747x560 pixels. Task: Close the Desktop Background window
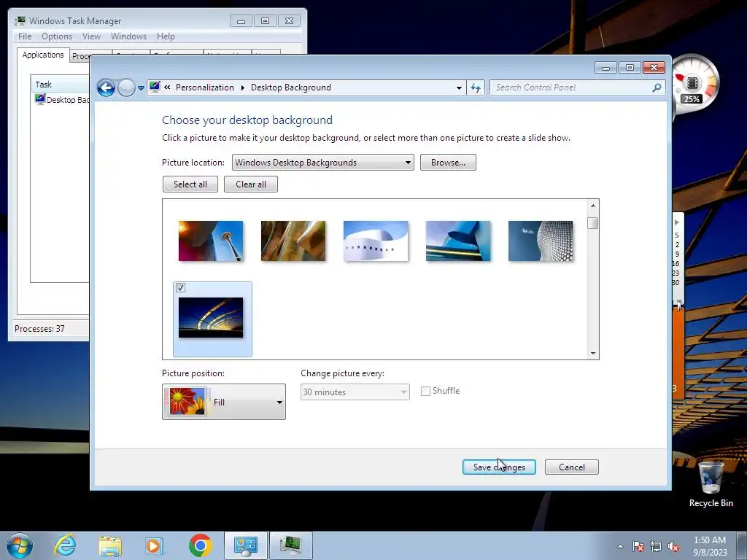654,68
